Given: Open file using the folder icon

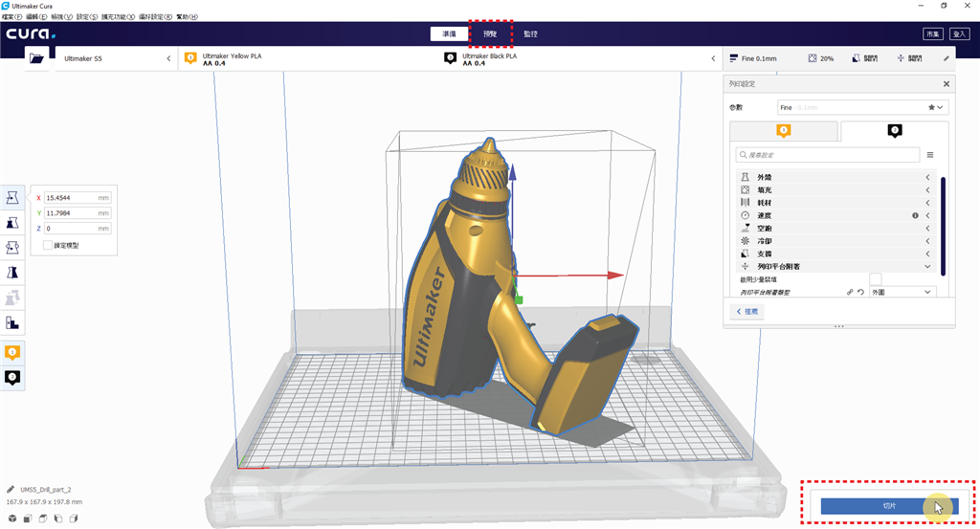Looking at the screenshot, I should pyautogui.click(x=37, y=58).
